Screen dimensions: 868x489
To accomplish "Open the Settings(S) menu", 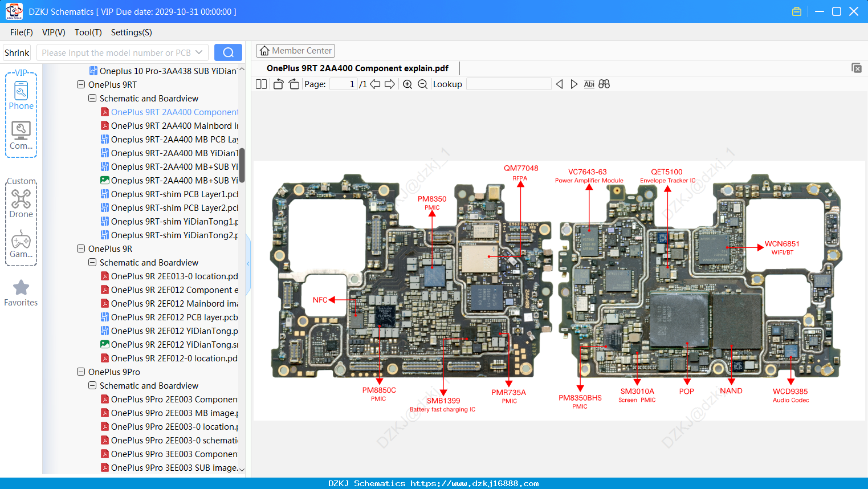I will pyautogui.click(x=132, y=32).
